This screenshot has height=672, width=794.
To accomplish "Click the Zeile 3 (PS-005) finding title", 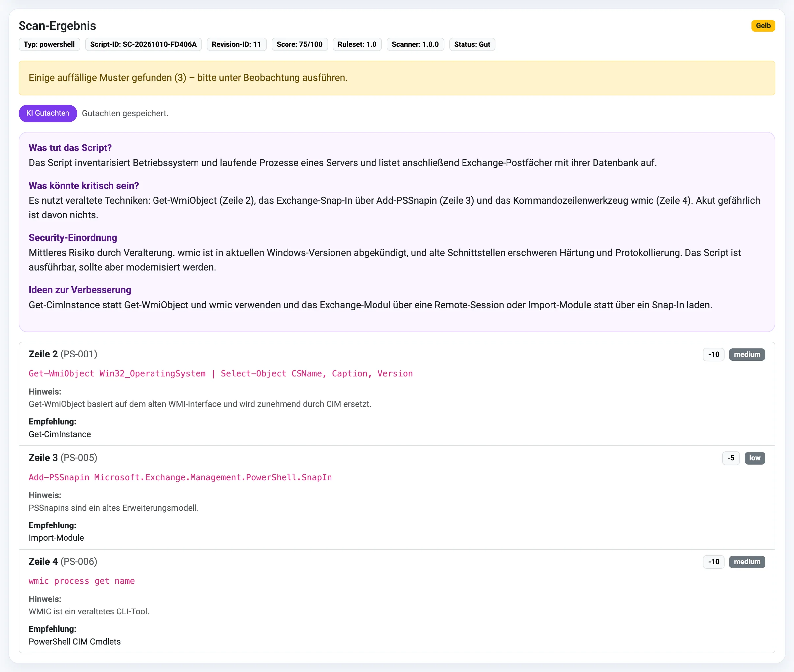I will coord(63,458).
